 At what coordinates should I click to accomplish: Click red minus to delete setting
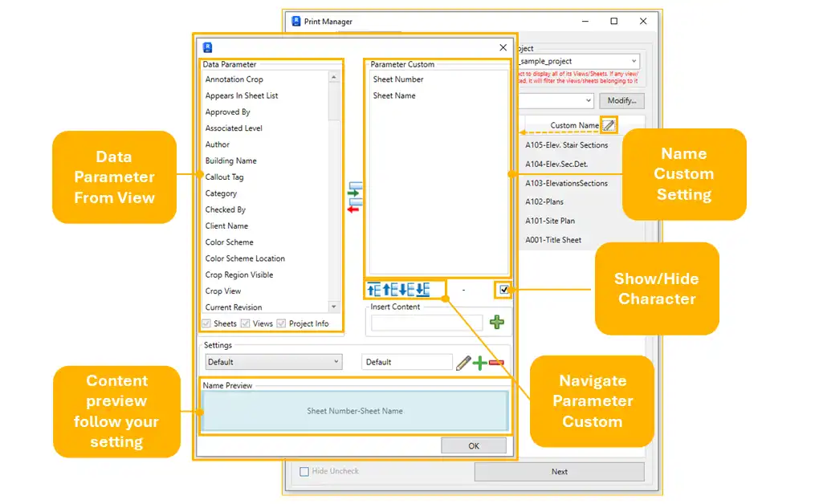496,363
